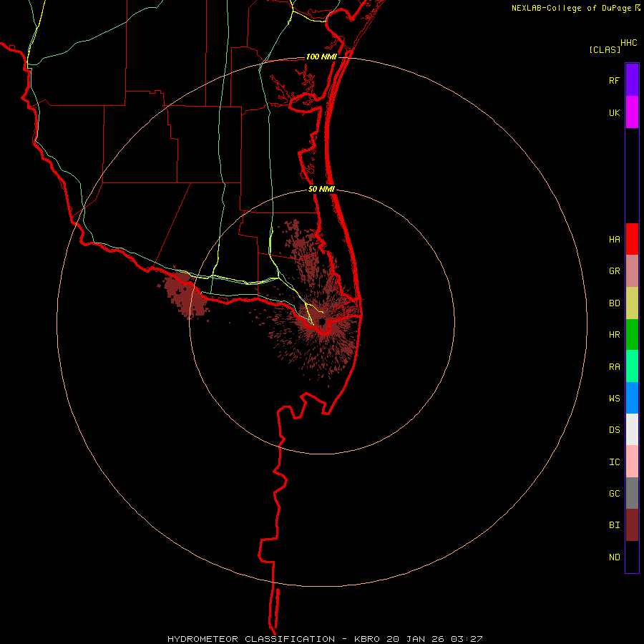Click the 'HR' legend label
This screenshot has width=644, height=644.
(x=614, y=335)
